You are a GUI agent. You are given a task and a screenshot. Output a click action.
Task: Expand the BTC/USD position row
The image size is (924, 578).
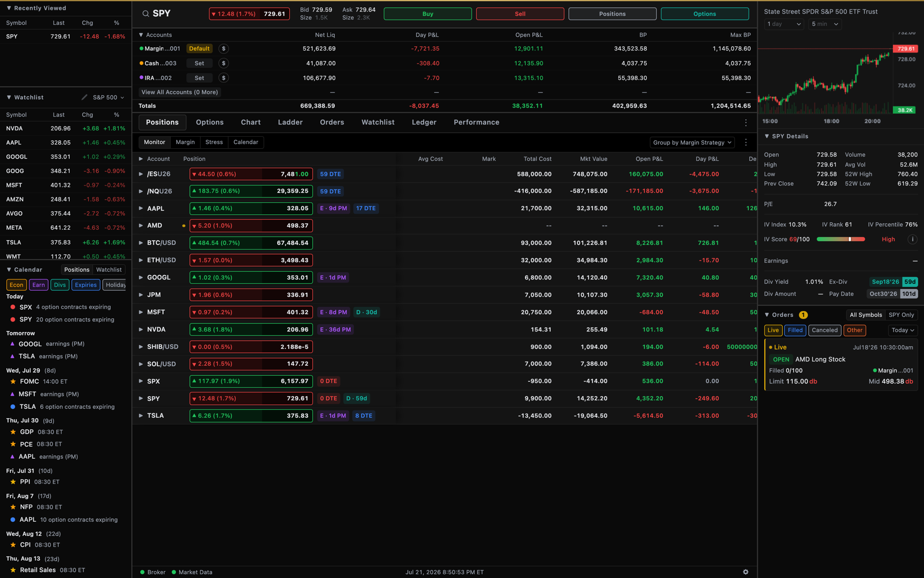tap(141, 243)
